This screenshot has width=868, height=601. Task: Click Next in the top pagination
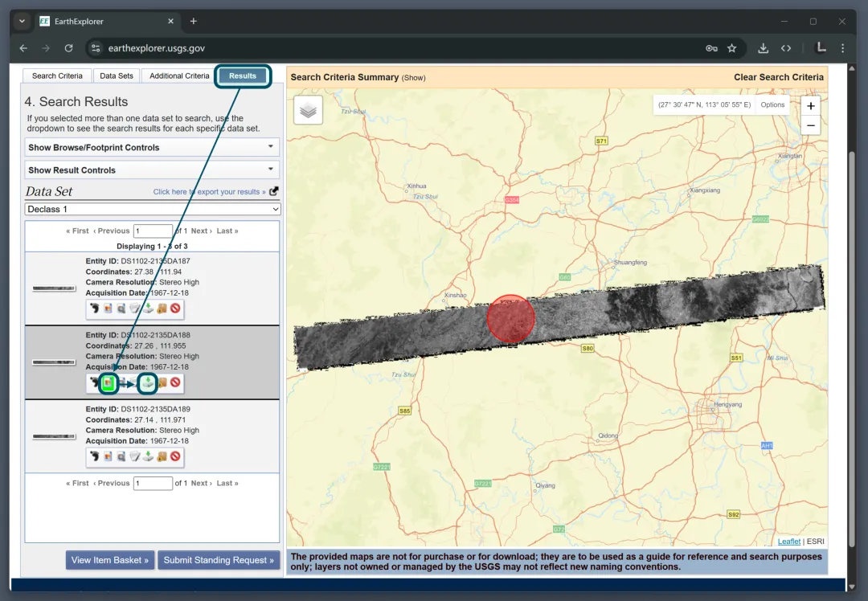point(202,231)
